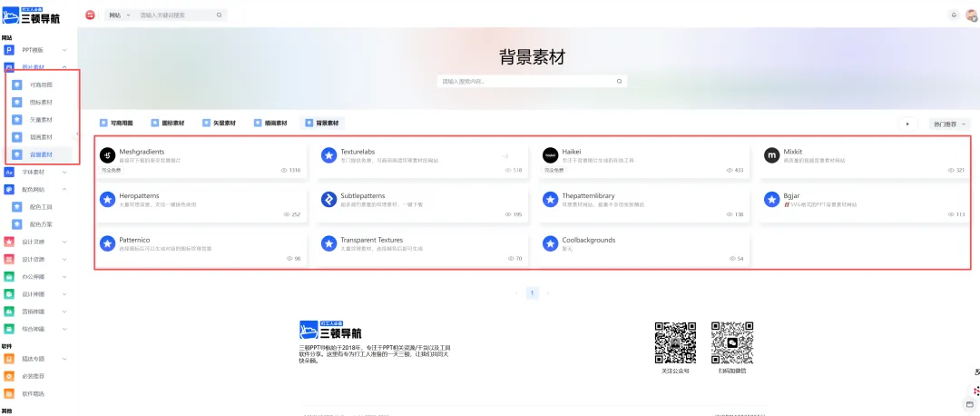Switch to the 矢量素材 tab above the cards

pyautogui.click(x=220, y=124)
